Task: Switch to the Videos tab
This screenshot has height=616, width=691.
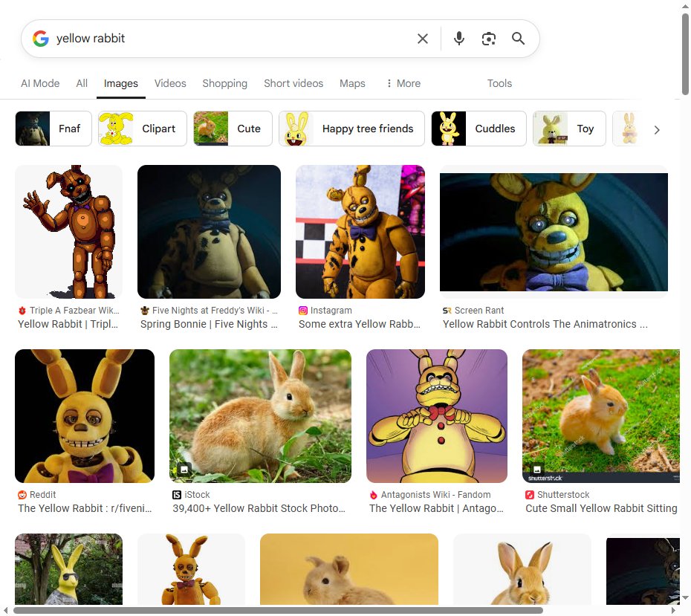Action: [x=170, y=83]
